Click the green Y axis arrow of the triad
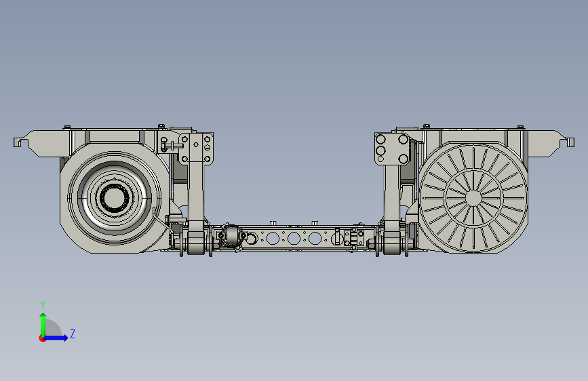 43,324
